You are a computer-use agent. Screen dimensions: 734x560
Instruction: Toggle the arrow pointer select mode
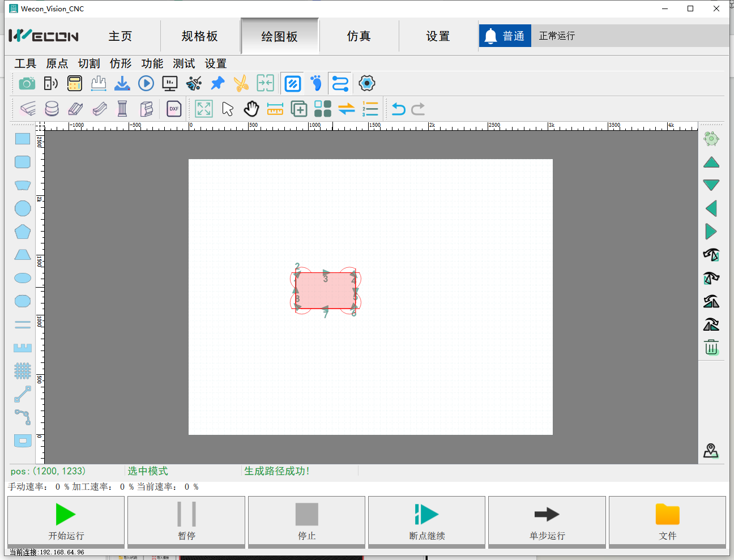[228, 109]
